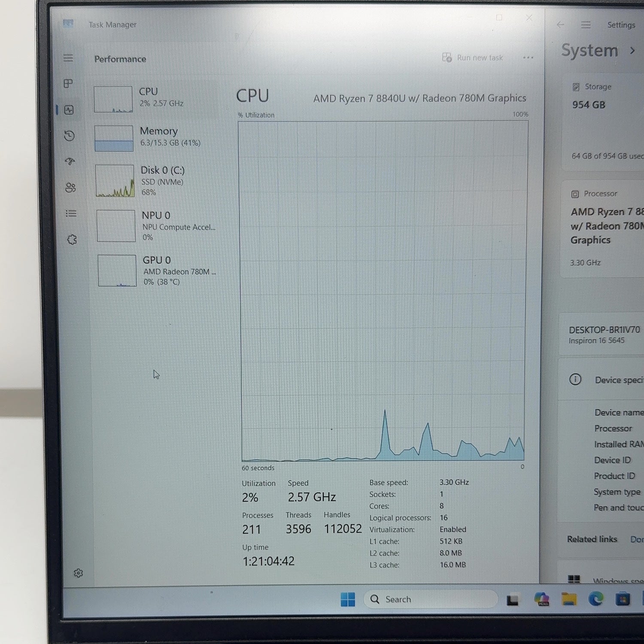The width and height of the screenshot is (644, 644).
Task: Open Task View from the taskbar
Action: [x=513, y=600]
